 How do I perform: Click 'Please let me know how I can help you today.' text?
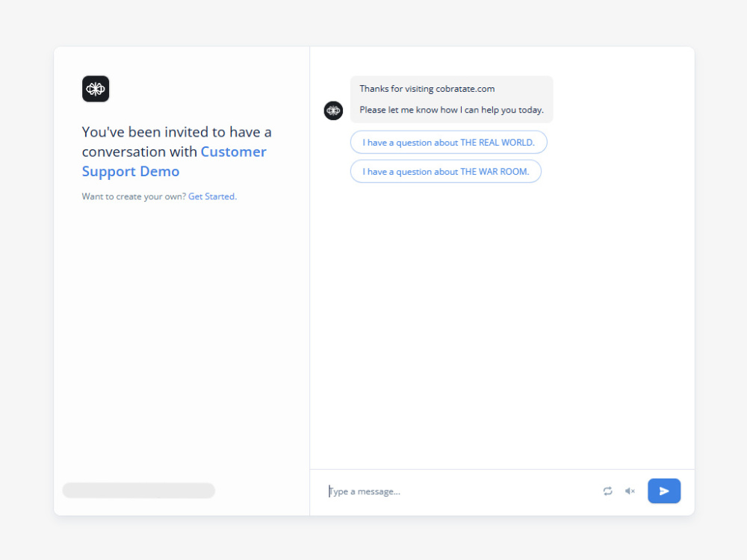click(452, 110)
